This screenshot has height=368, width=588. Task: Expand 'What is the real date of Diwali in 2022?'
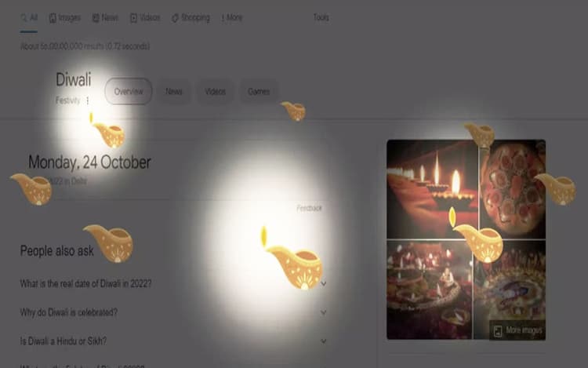pos(173,283)
